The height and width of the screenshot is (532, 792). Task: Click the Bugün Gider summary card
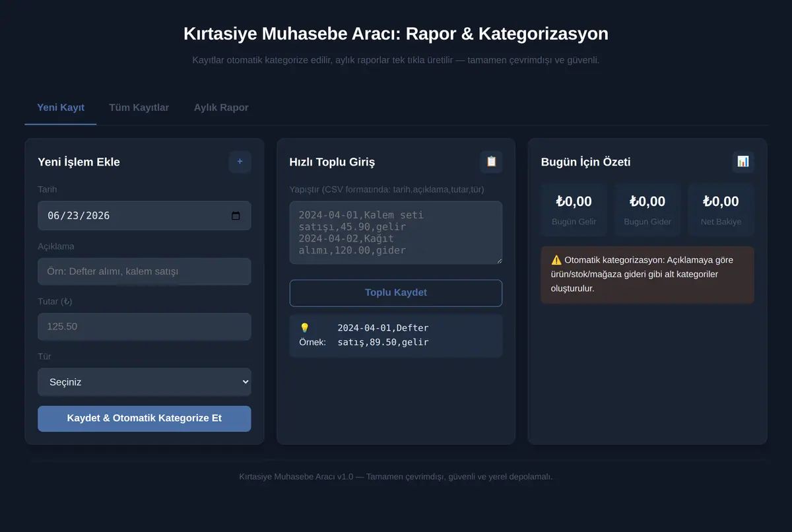click(x=647, y=209)
